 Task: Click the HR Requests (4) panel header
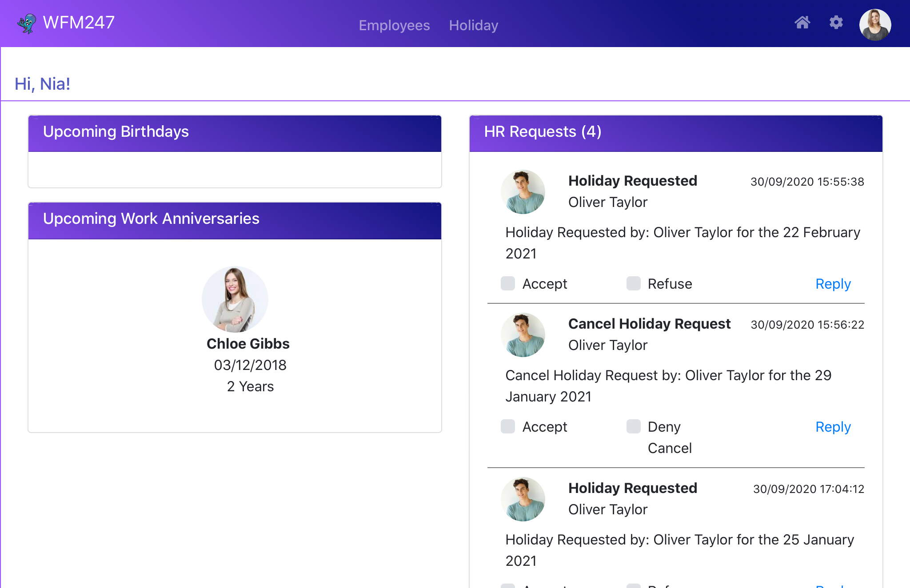[676, 133]
